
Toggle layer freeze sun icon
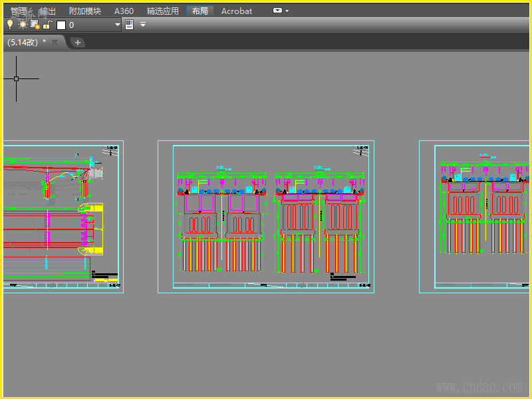point(22,25)
